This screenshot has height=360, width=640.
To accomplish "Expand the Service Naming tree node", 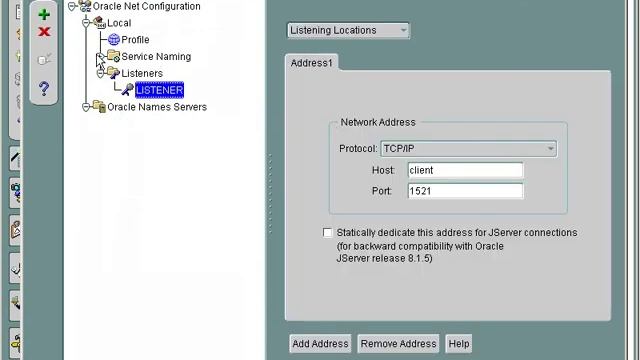I will pyautogui.click(x=100, y=56).
